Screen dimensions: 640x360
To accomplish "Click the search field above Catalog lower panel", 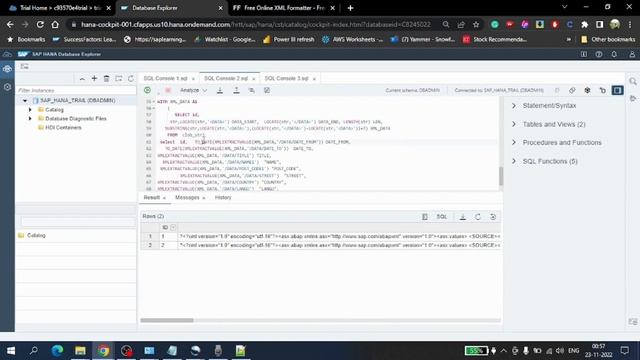I will coord(78,222).
